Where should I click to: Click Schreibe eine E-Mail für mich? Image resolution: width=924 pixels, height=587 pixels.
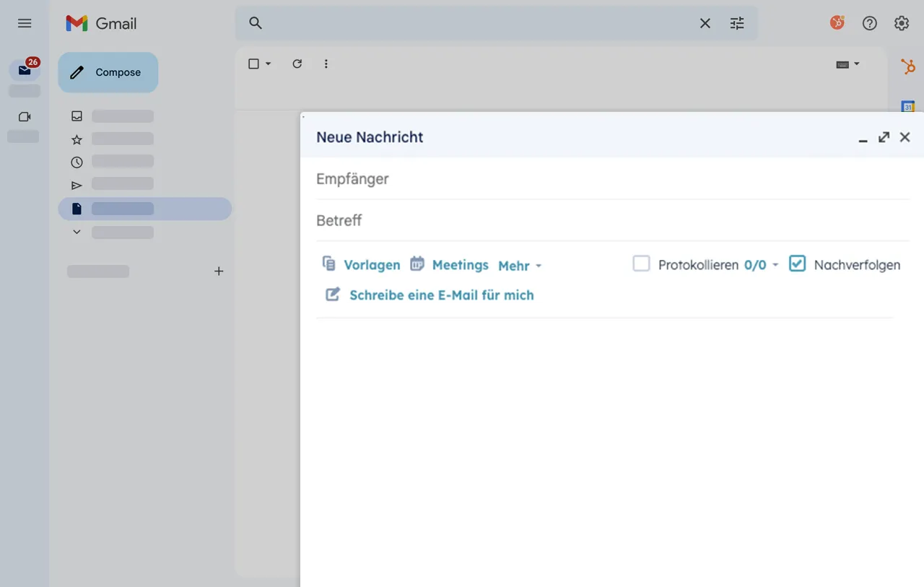pyautogui.click(x=430, y=295)
